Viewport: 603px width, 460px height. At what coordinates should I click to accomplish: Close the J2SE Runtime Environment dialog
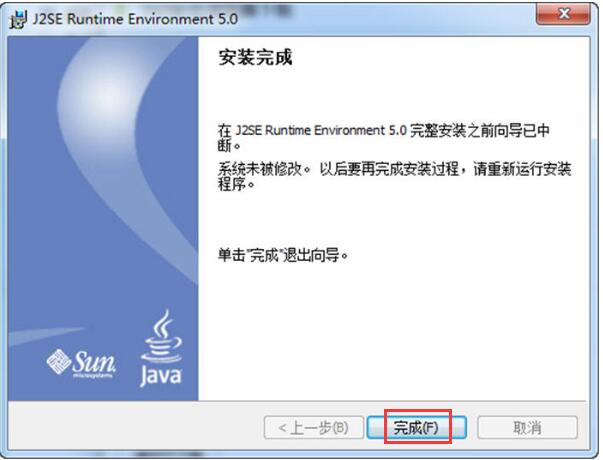point(563,14)
